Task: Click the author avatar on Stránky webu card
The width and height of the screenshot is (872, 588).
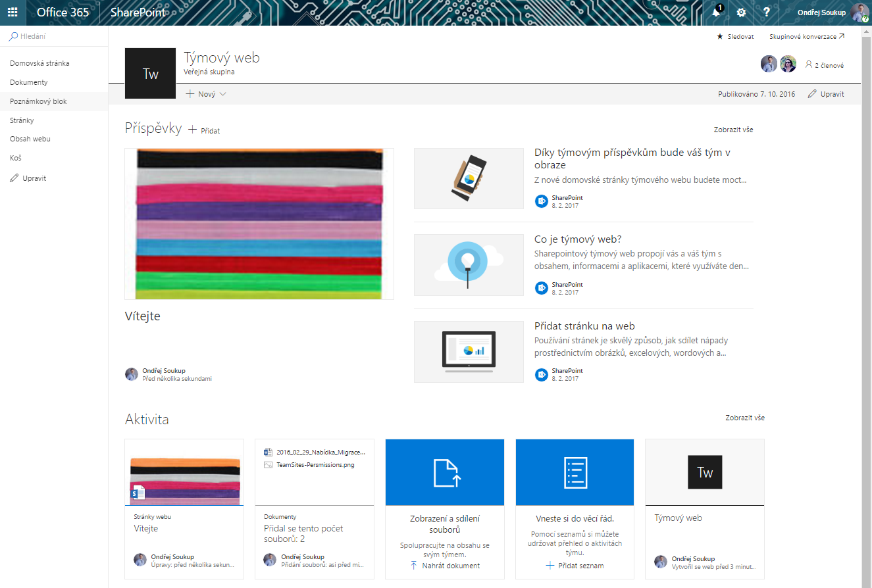Action: (140, 560)
